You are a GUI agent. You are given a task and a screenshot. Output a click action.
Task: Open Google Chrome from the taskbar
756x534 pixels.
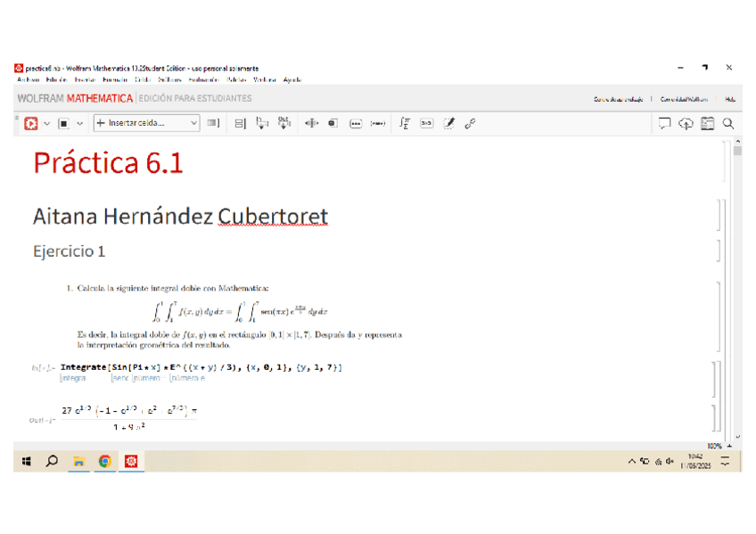click(x=104, y=461)
